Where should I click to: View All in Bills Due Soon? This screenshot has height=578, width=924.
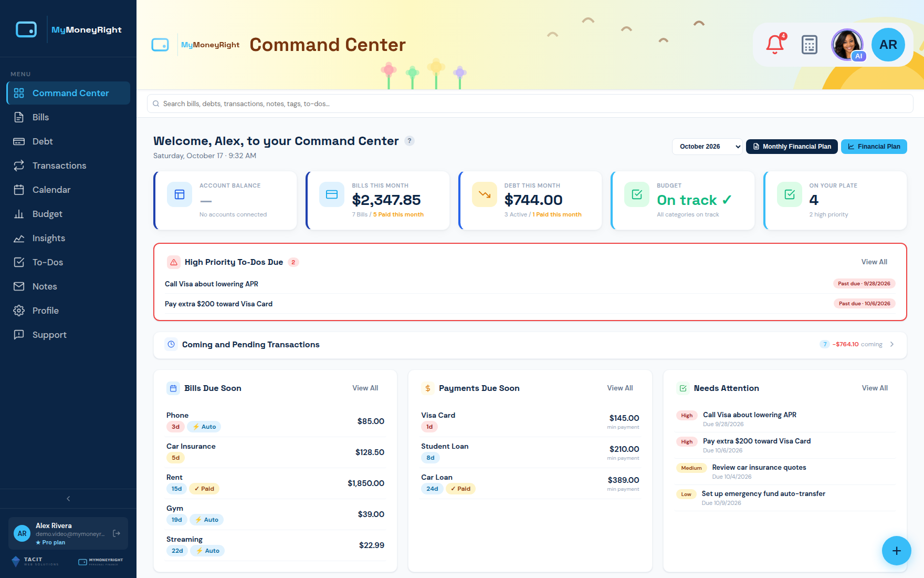[x=365, y=388]
